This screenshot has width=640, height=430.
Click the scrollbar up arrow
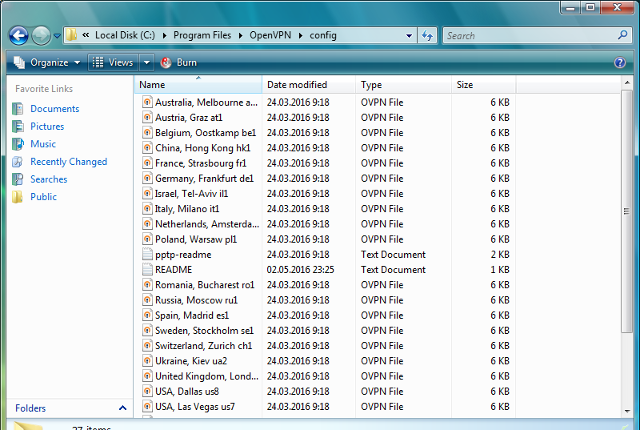[627, 83]
